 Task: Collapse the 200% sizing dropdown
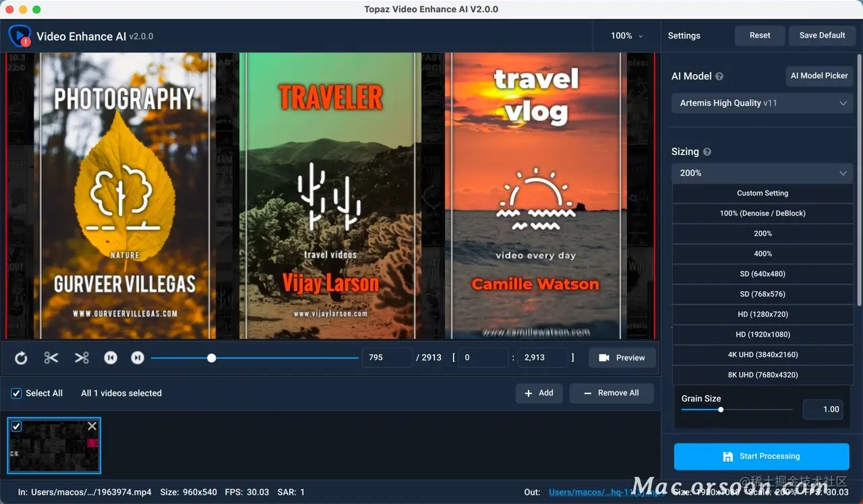(763, 173)
